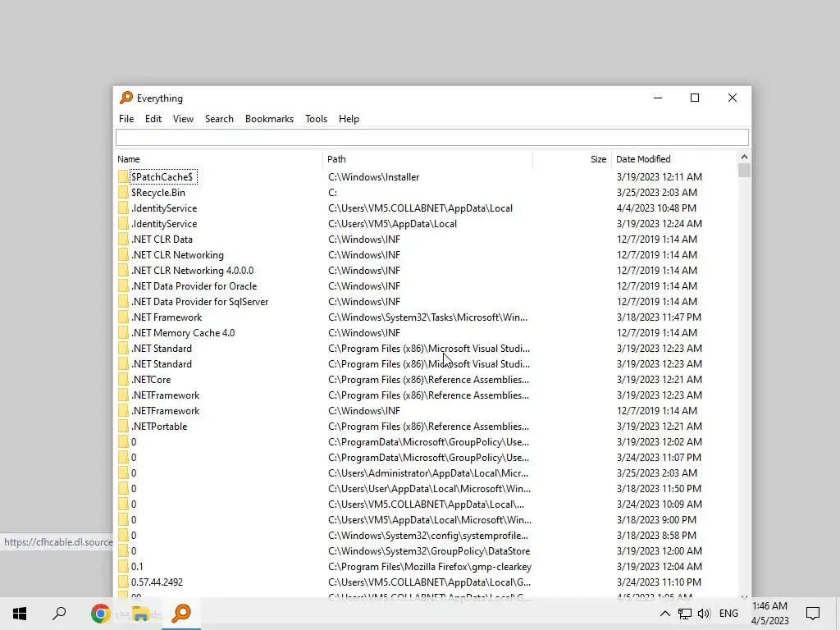
Task: Click date 3/18/2023 8:58 PM
Action: [656, 535]
